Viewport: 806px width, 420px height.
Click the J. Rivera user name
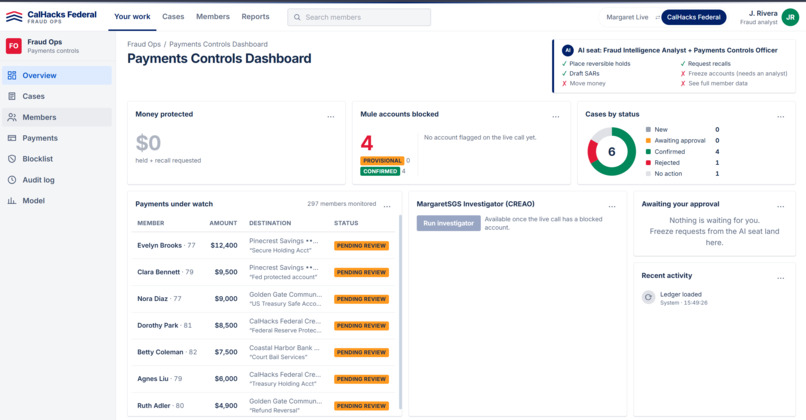763,13
